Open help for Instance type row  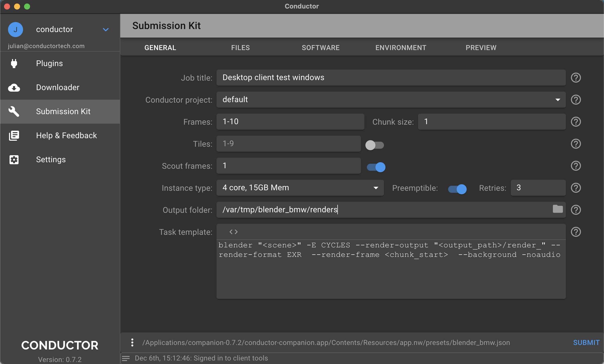(576, 188)
